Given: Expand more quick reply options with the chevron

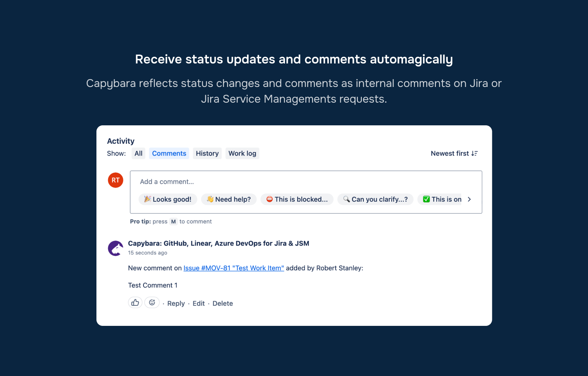Looking at the screenshot, I should pyautogui.click(x=469, y=199).
